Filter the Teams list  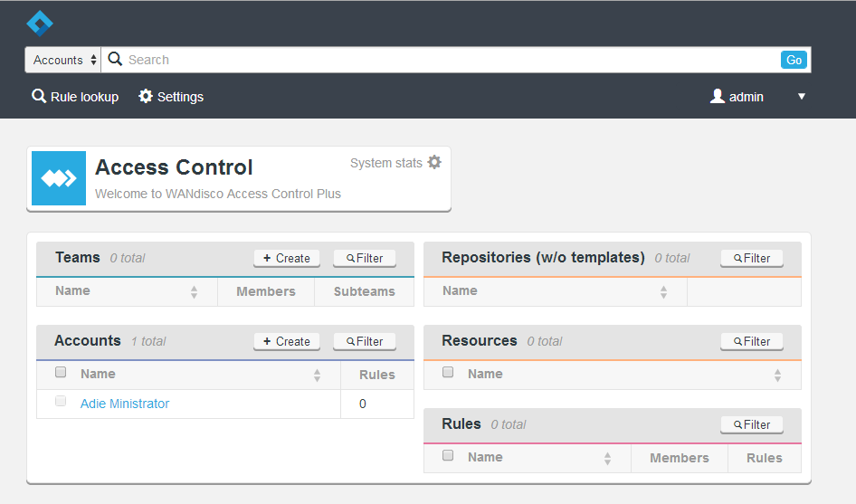click(x=365, y=258)
